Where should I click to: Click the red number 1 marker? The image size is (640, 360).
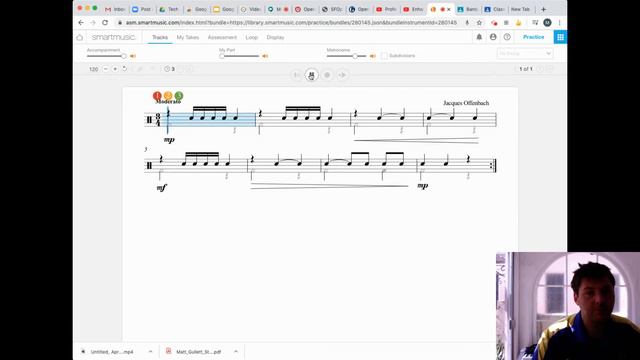click(157, 96)
